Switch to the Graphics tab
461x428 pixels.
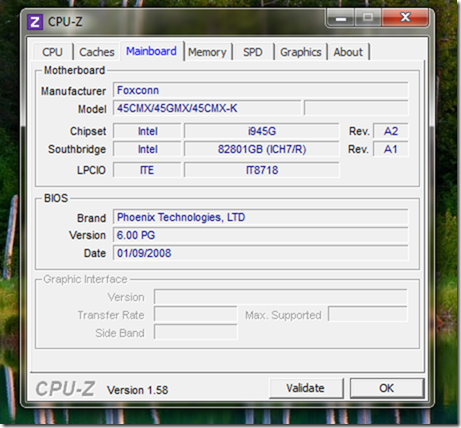pyautogui.click(x=301, y=52)
